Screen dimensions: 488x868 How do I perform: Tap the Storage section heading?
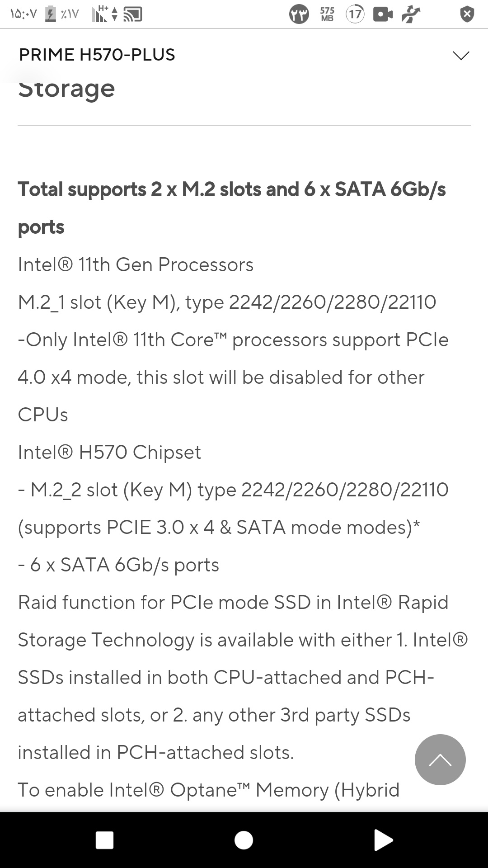click(x=66, y=88)
